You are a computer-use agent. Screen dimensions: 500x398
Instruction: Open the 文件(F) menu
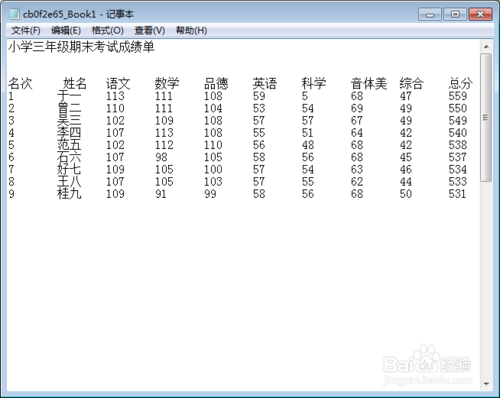coord(26,31)
